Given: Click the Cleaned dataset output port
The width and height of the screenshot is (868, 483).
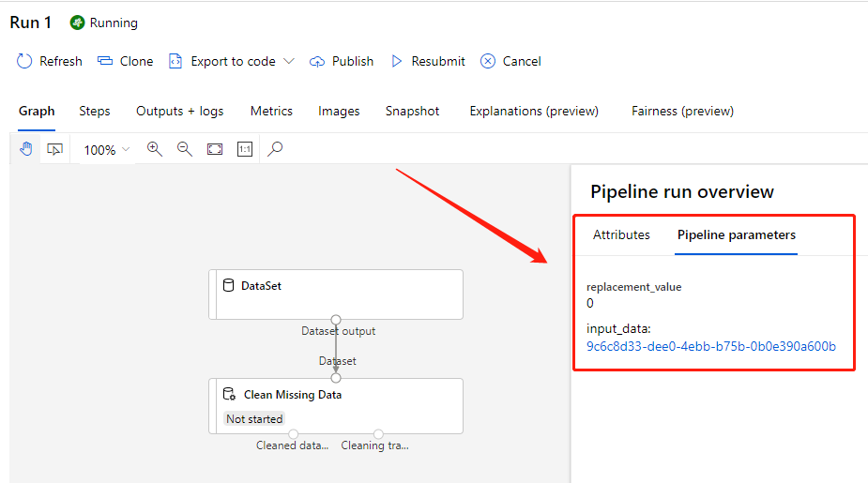Looking at the screenshot, I should [x=294, y=434].
